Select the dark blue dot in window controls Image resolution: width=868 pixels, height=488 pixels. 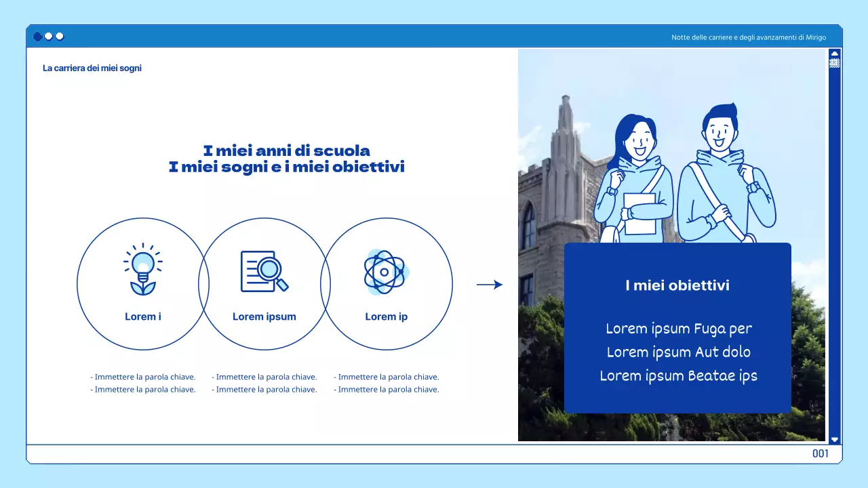[x=37, y=37]
